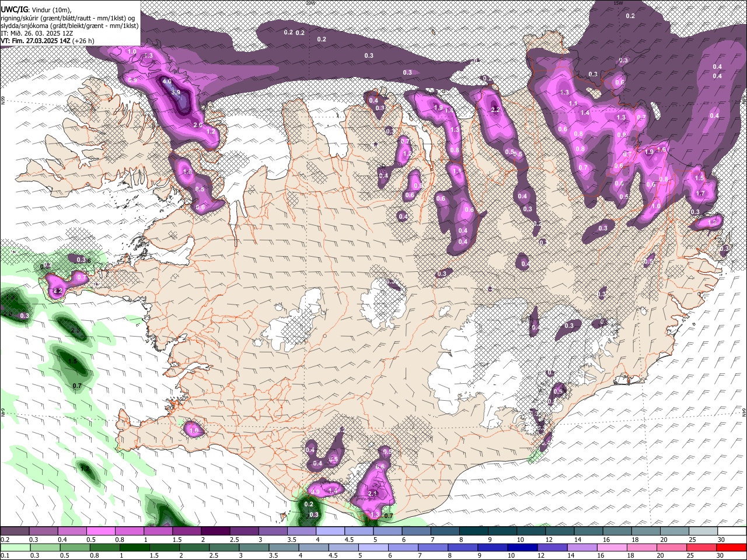Click the "(+26 h)" forecast offset text

[x=82, y=41]
